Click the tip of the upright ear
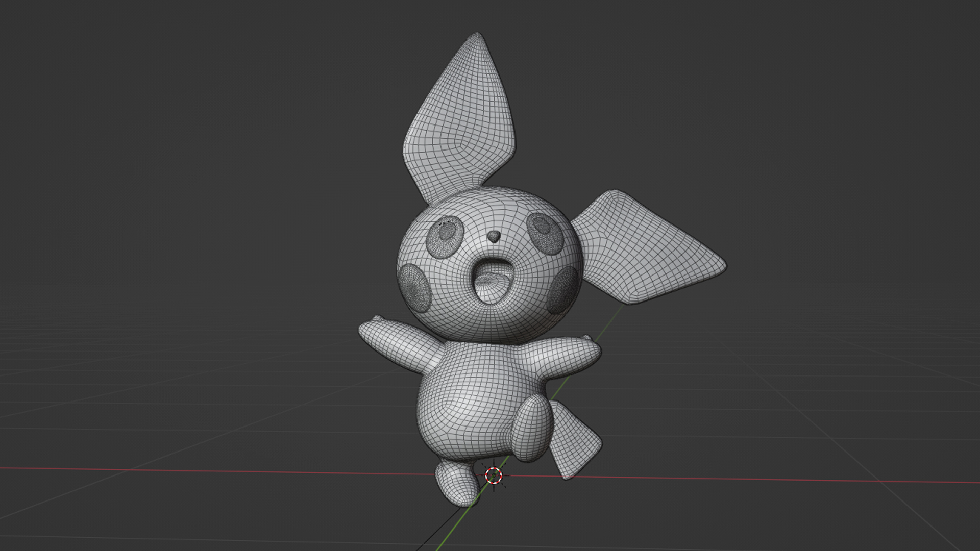Screen dimensions: 980x551 click(478, 36)
